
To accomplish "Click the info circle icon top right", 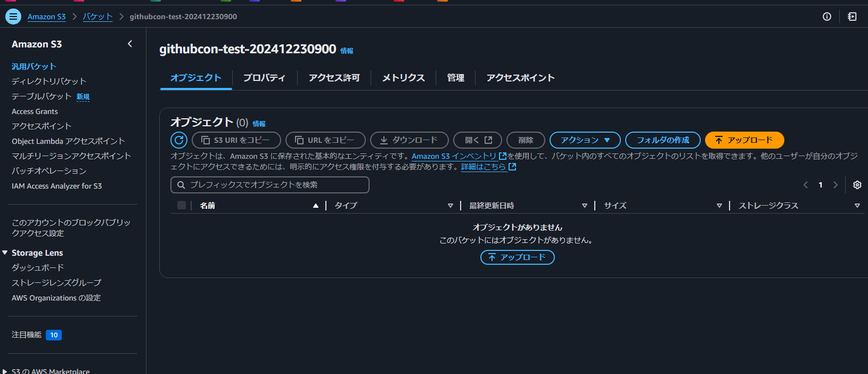I will (827, 17).
